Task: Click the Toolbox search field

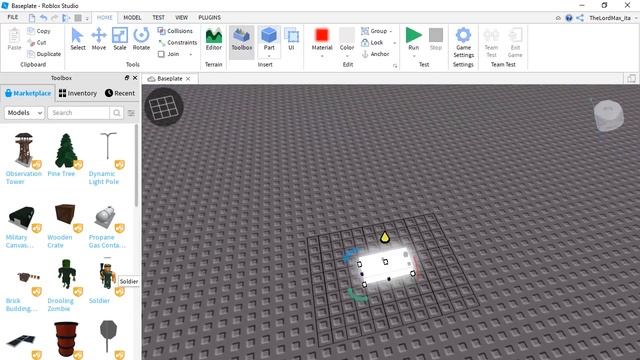Action: coord(78,113)
